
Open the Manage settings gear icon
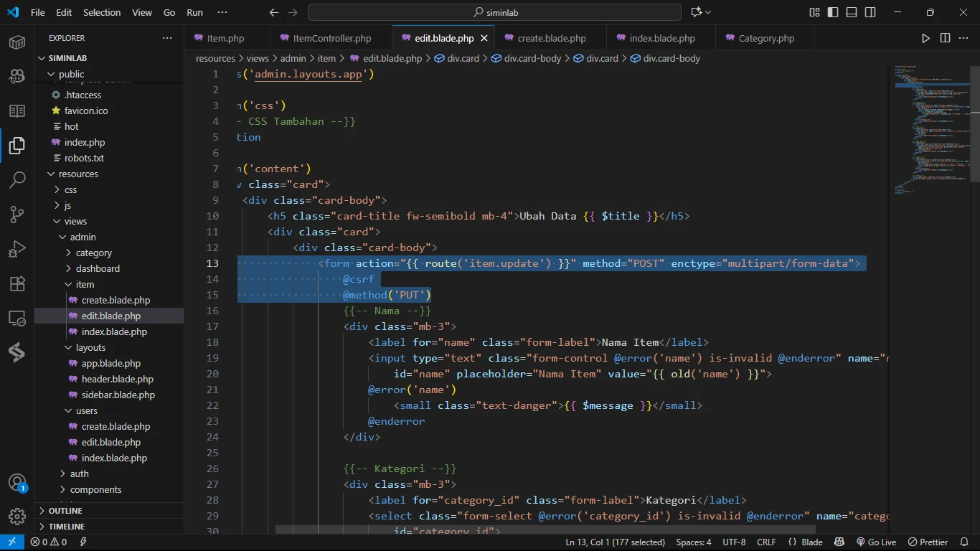tap(17, 516)
